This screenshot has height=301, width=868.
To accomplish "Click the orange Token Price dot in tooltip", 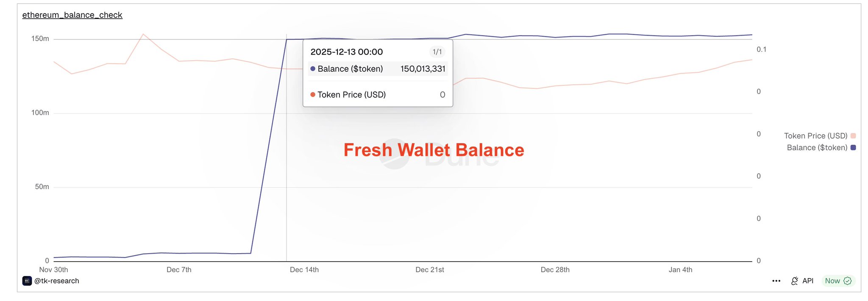I will coord(313,94).
